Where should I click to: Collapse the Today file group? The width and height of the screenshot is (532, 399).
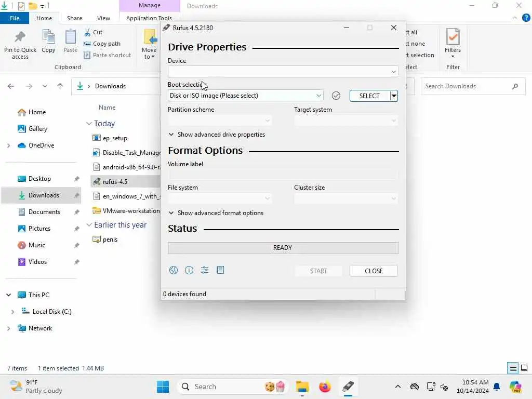[89, 124]
